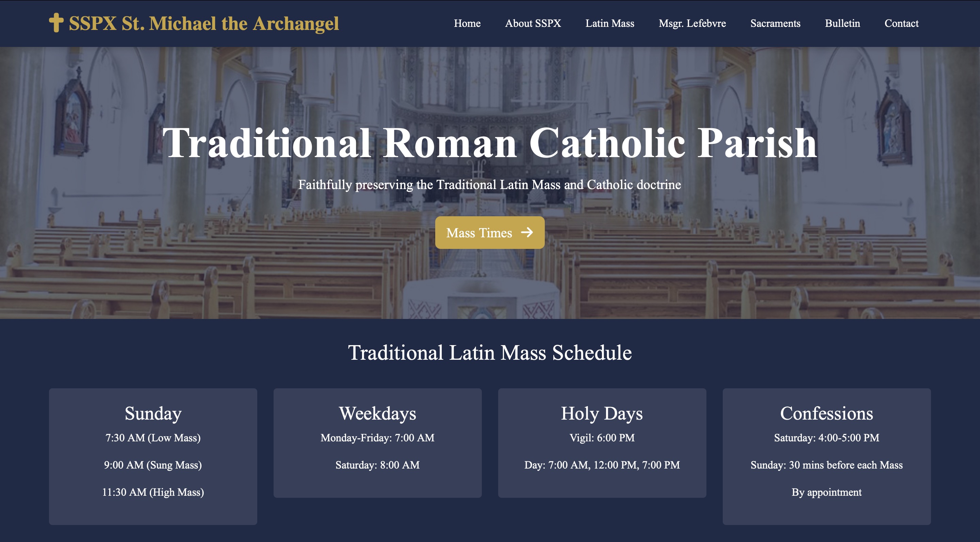Click Vigil: 6:00 PM entry

tap(602, 438)
